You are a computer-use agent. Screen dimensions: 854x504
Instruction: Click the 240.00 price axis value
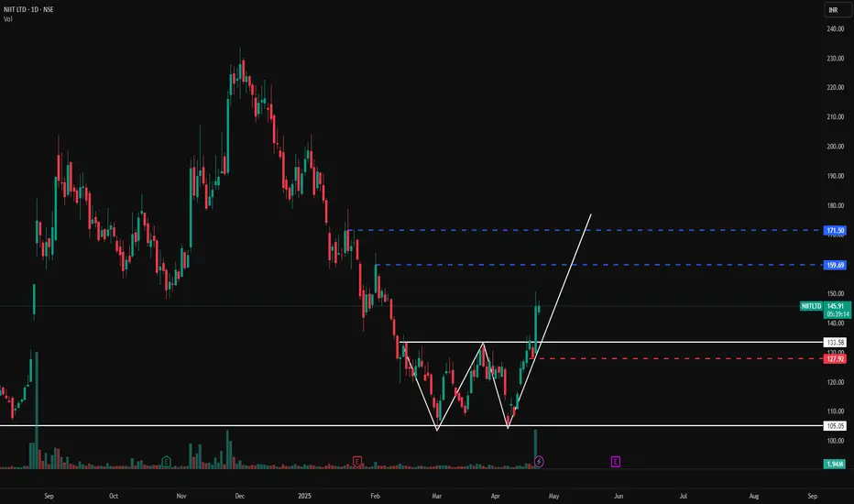(836, 29)
